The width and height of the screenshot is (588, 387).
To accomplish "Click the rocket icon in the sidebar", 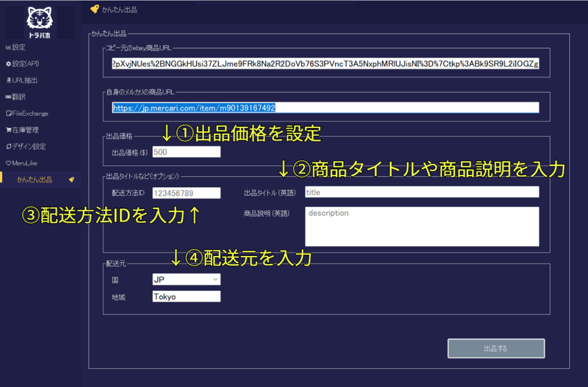I will point(71,180).
